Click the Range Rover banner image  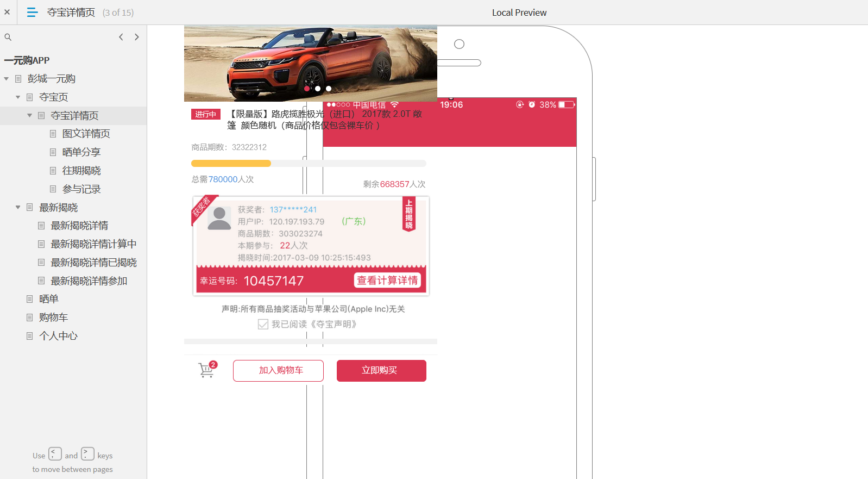click(311, 64)
